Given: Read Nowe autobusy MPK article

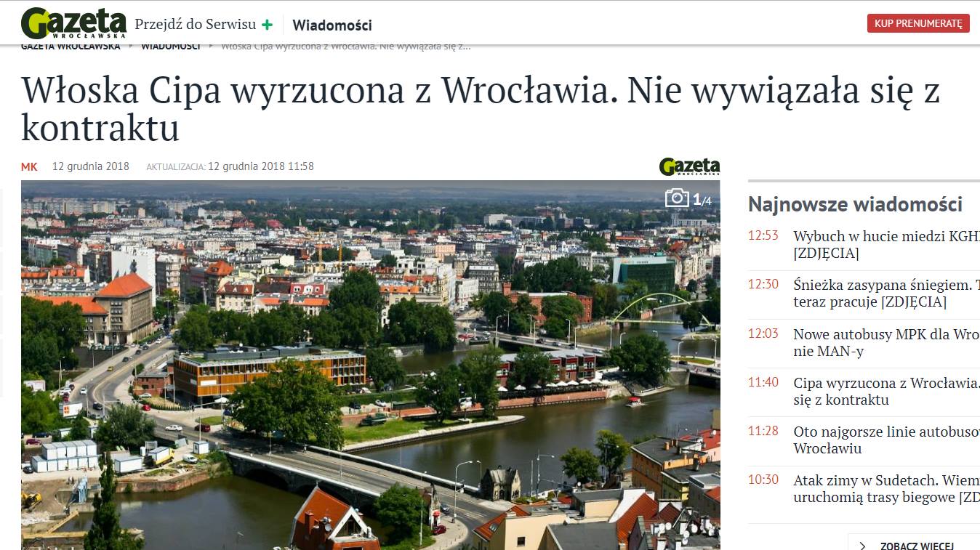Looking at the screenshot, I should (x=886, y=343).
